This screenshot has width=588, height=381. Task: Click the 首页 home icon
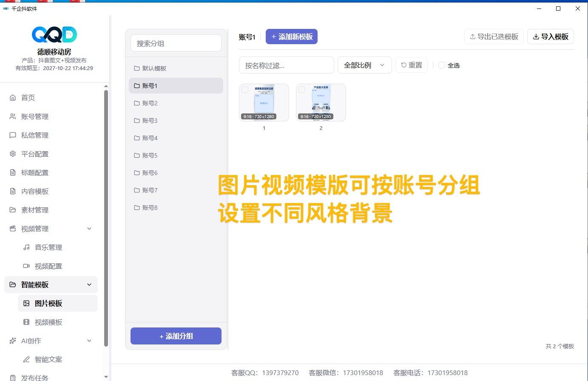[13, 98]
